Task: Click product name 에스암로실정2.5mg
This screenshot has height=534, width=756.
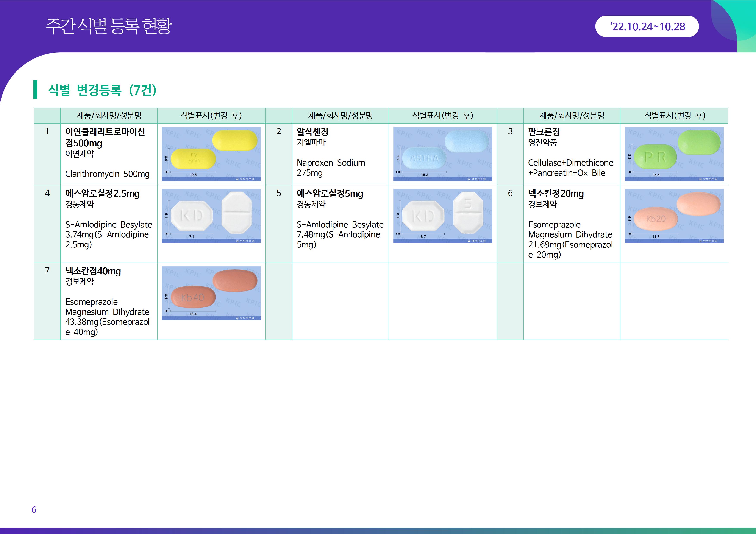Action: click(102, 193)
